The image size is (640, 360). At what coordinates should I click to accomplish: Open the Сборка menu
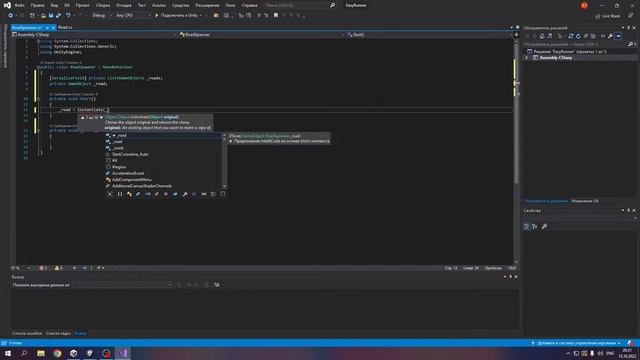pyautogui.click(x=102, y=5)
